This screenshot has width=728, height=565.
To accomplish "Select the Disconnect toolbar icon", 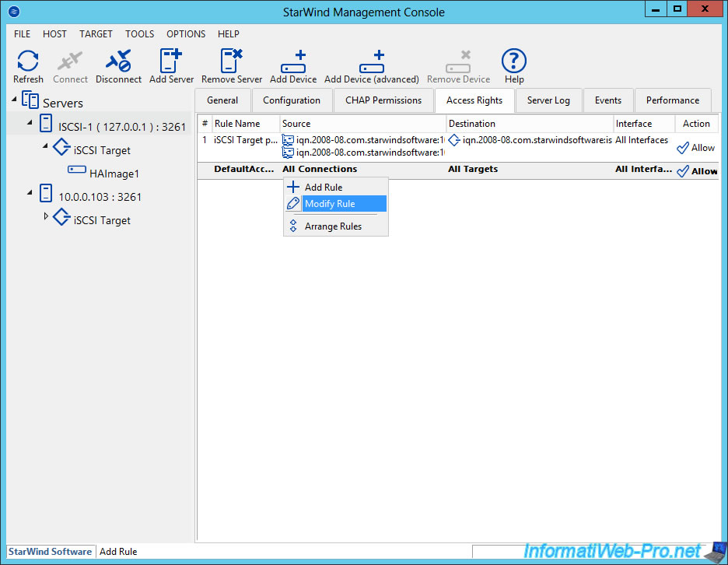I will pyautogui.click(x=118, y=65).
